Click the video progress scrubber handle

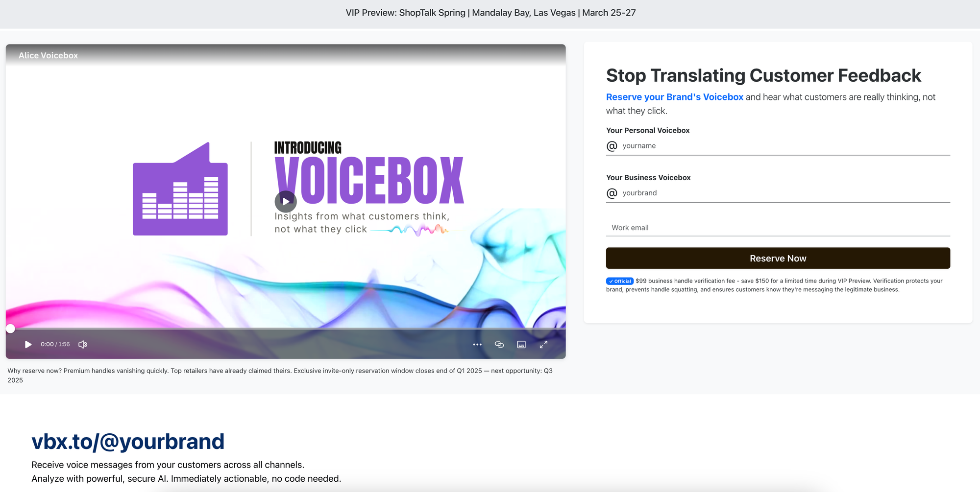(10, 328)
